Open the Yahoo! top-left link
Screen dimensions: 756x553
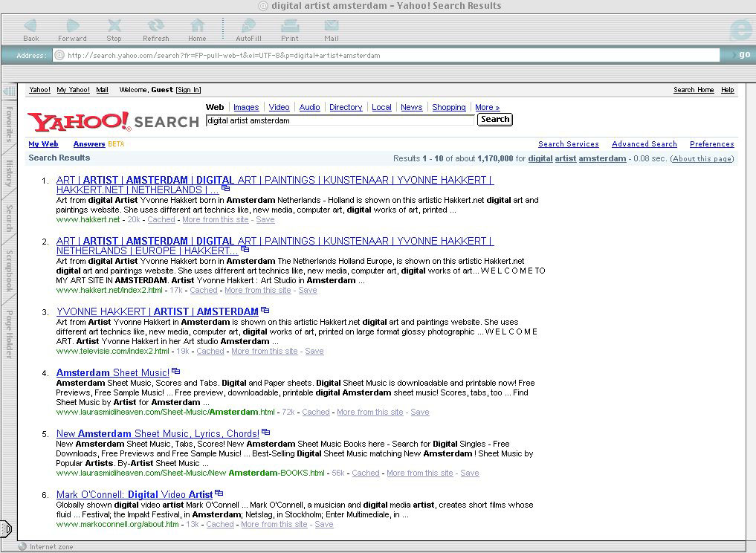[39, 90]
